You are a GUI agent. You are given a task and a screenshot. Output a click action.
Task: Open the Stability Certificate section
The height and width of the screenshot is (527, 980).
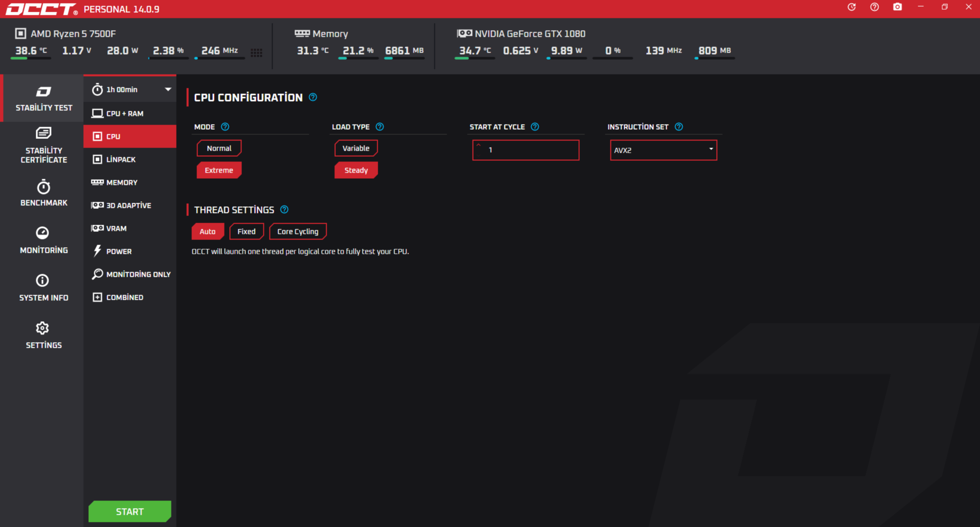43,146
